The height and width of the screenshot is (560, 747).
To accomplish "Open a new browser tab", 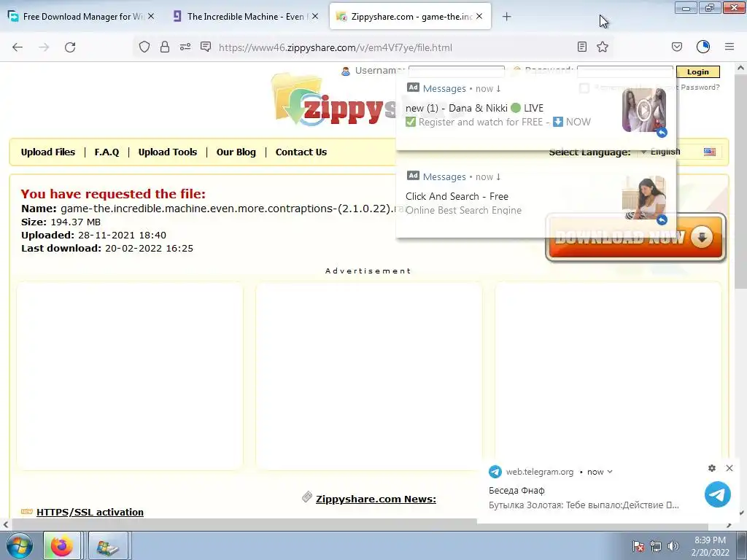I will [x=506, y=17].
